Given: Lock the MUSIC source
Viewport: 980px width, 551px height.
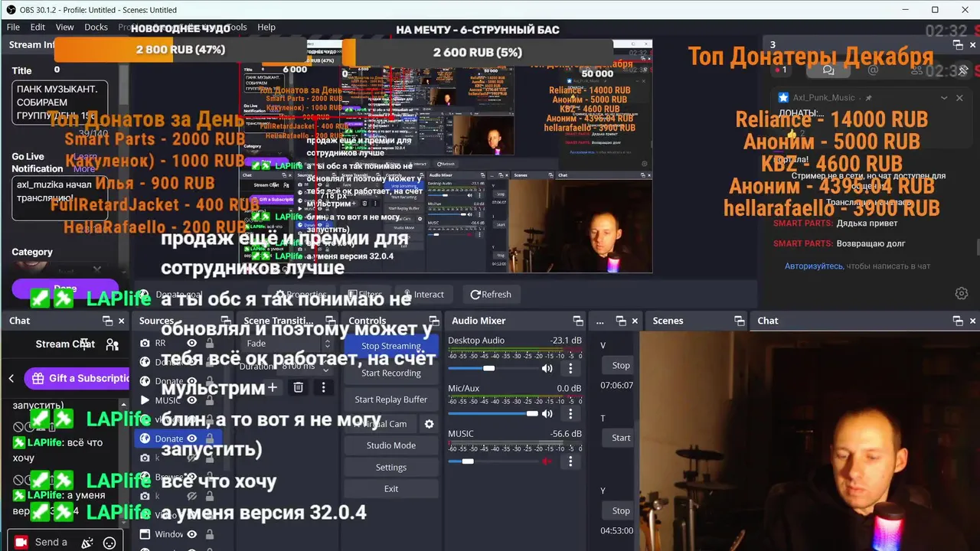Looking at the screenshot, I should pos(210,400).
